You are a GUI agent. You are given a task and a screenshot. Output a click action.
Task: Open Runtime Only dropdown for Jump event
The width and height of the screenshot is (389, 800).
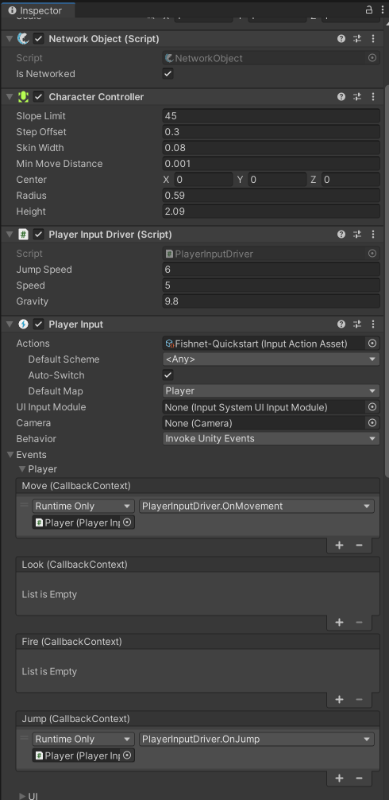point(83,739)
